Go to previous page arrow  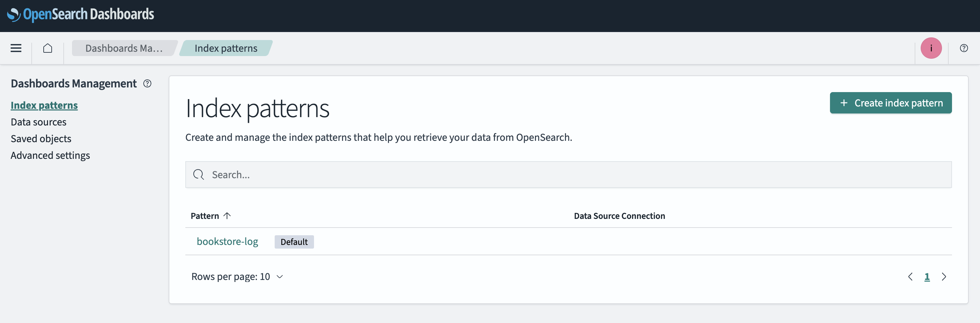[910, 277]
